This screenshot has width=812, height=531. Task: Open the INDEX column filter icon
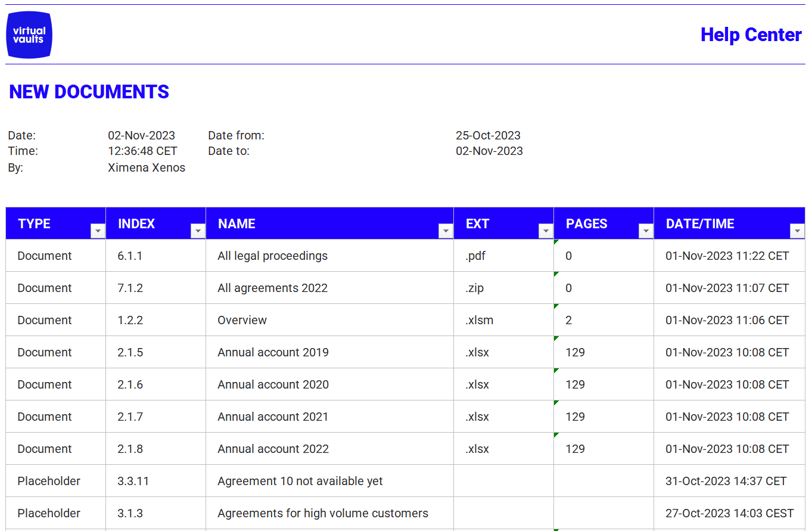(197, 230)
